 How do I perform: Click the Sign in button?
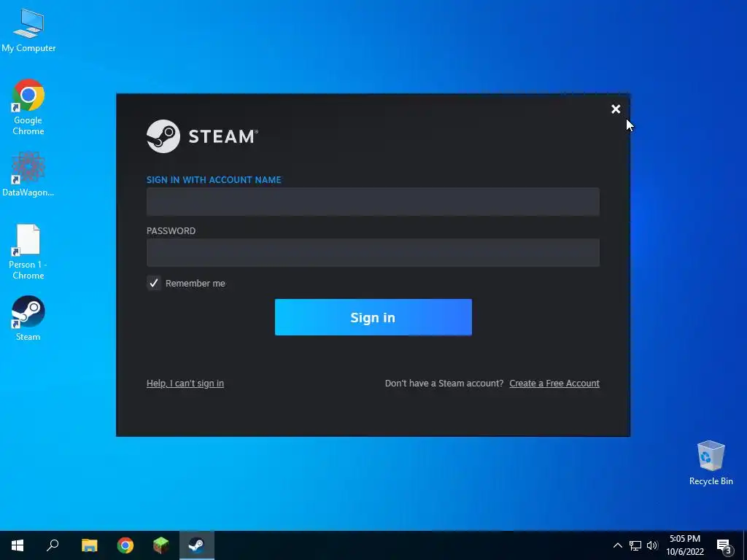(373, 317)
